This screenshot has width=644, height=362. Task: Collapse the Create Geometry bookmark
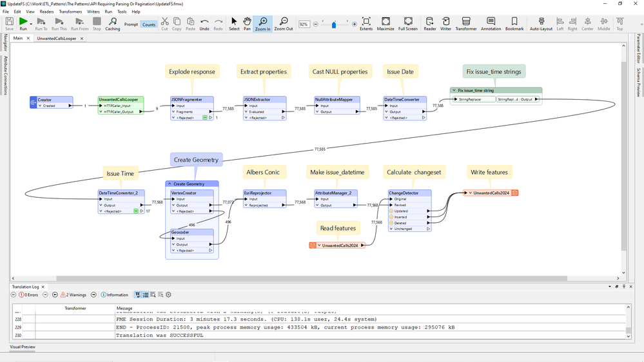[x=170, y=184]
